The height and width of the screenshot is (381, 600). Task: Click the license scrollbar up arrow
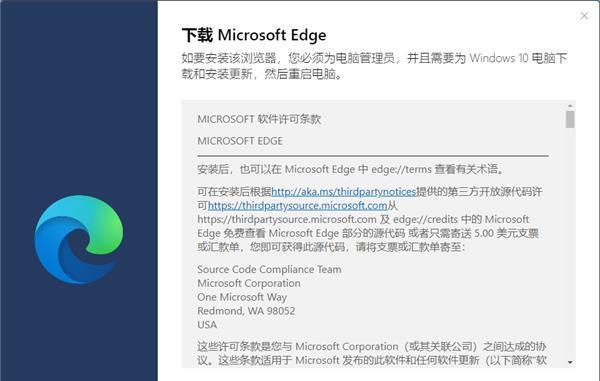[570, 106]
